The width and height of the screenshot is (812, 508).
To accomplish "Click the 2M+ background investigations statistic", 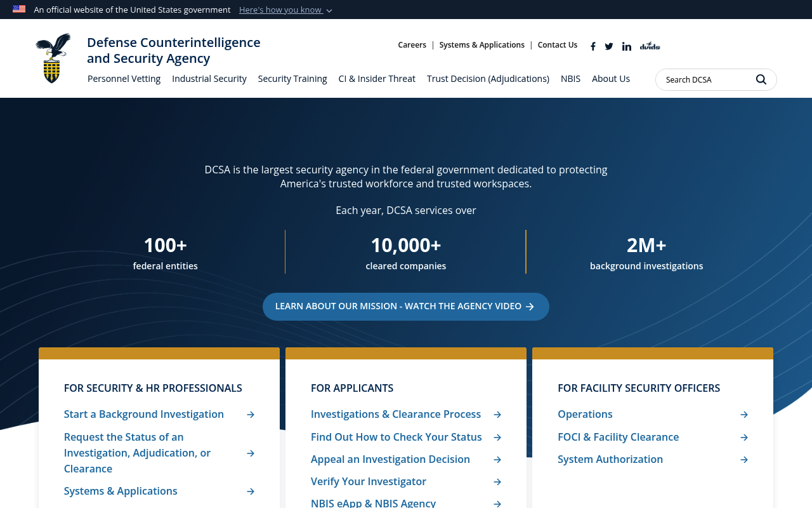I will (646, 253).
